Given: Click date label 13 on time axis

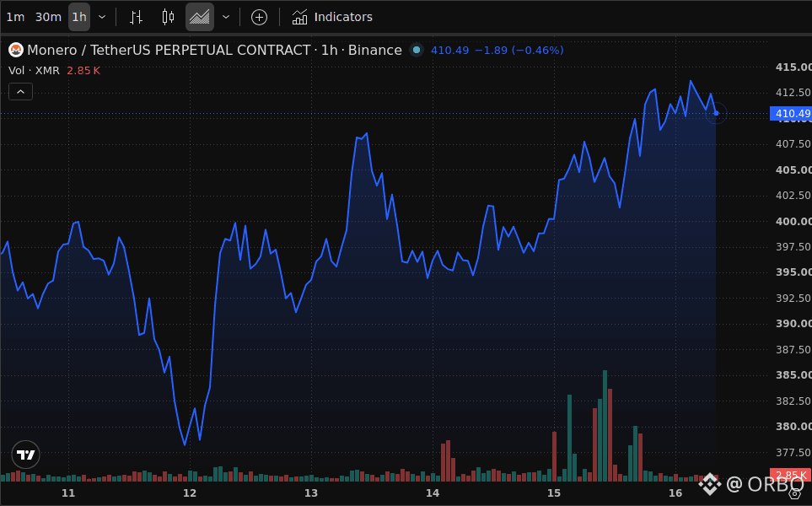Looking at the screenshot, I should click(x=311, y=493).
